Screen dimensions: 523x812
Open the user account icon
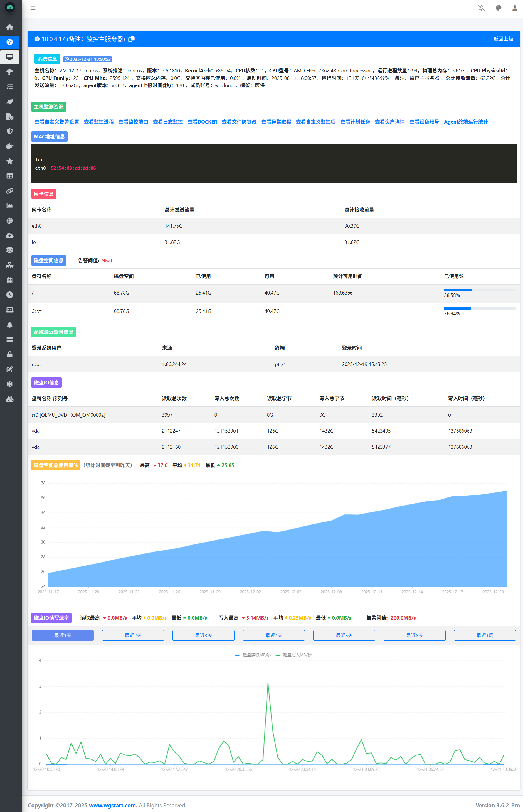(515, 8)
